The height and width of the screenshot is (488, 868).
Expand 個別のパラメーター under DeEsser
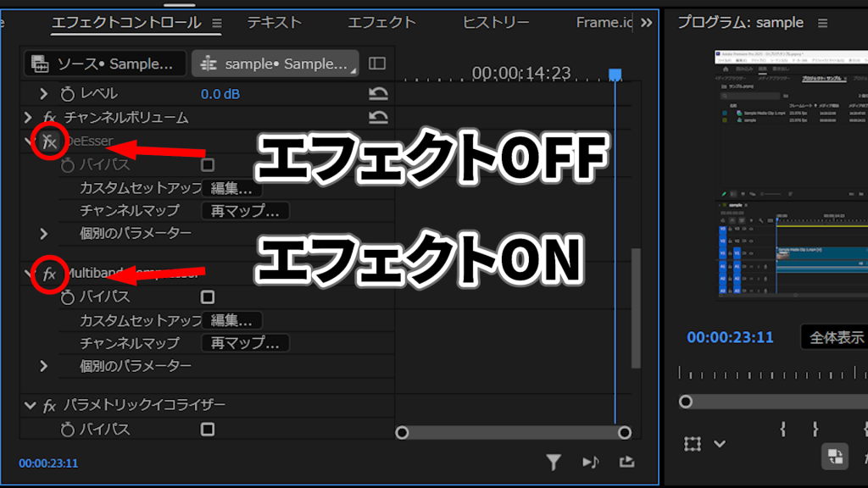(44, 233)
